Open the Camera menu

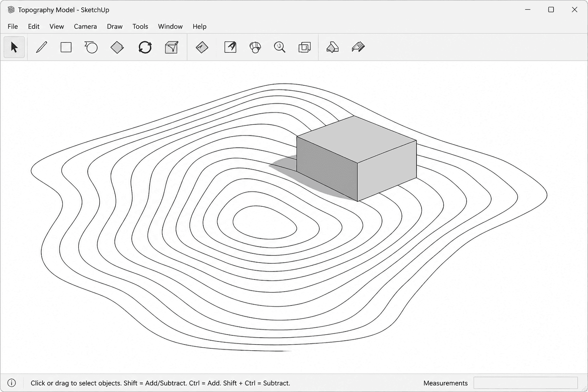click(85, 26)
